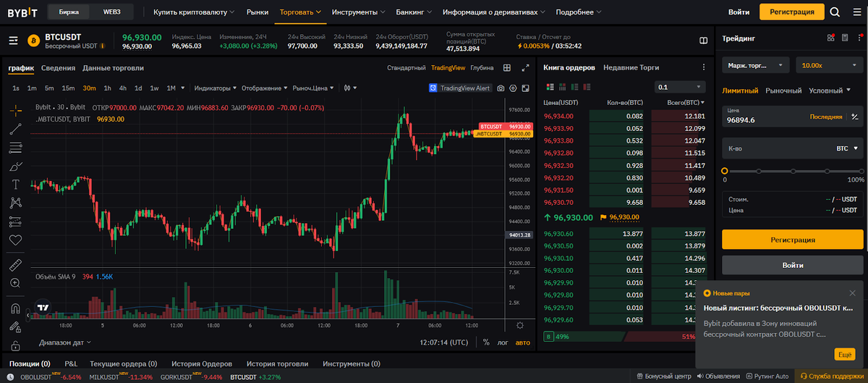
Task: Toggle stay-in-drawing-mode pencil lock
Action: point(16,327)
